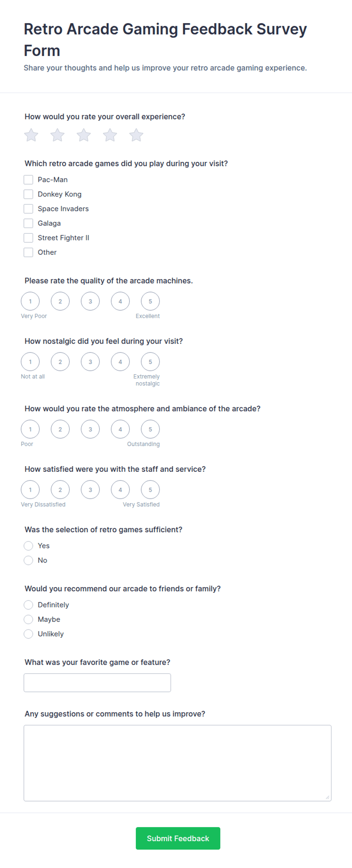Screen dimensions: 352x868
Task: Select staff satisfaction rating 2
Action: click(60, 490)
